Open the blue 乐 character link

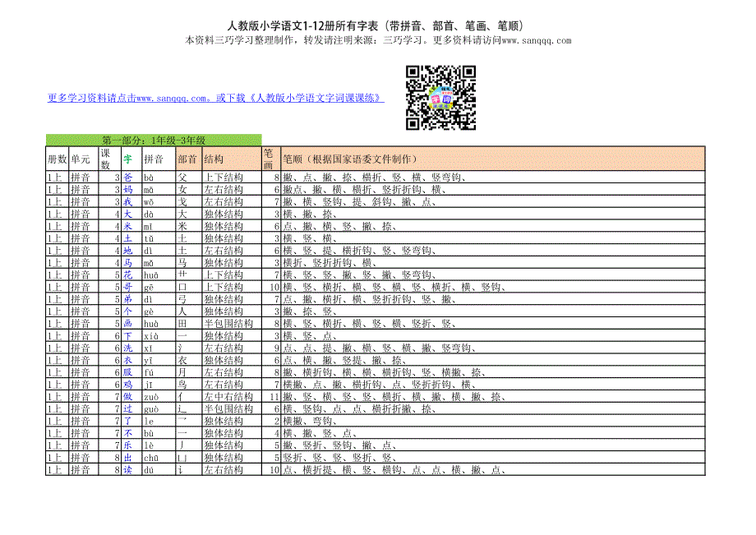(127, 446)
